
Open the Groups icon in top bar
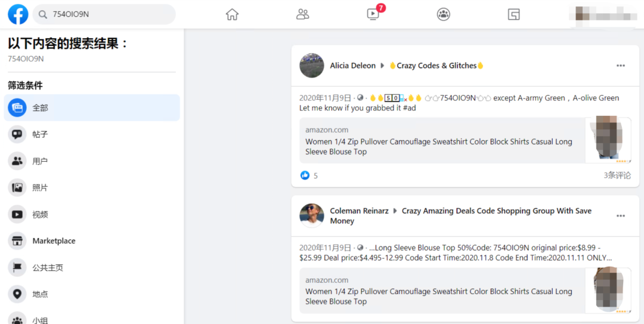tap(443, 14)
